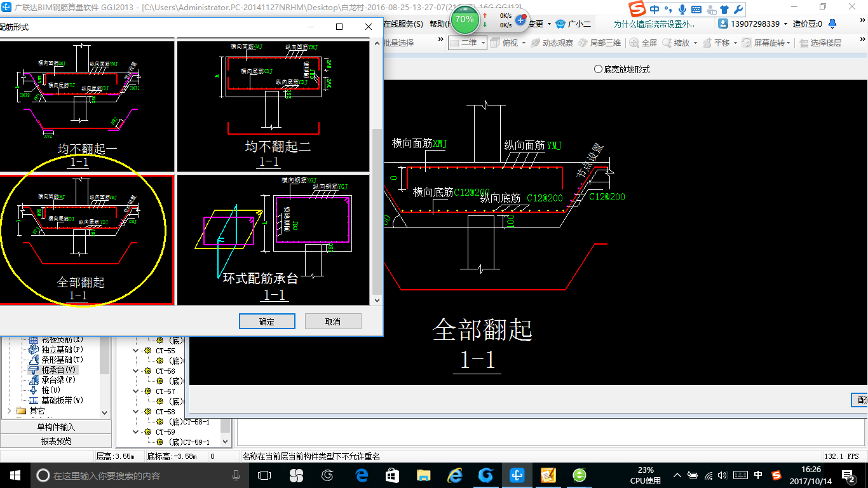Open Internet Explorer from taskbar

(454, 475)
